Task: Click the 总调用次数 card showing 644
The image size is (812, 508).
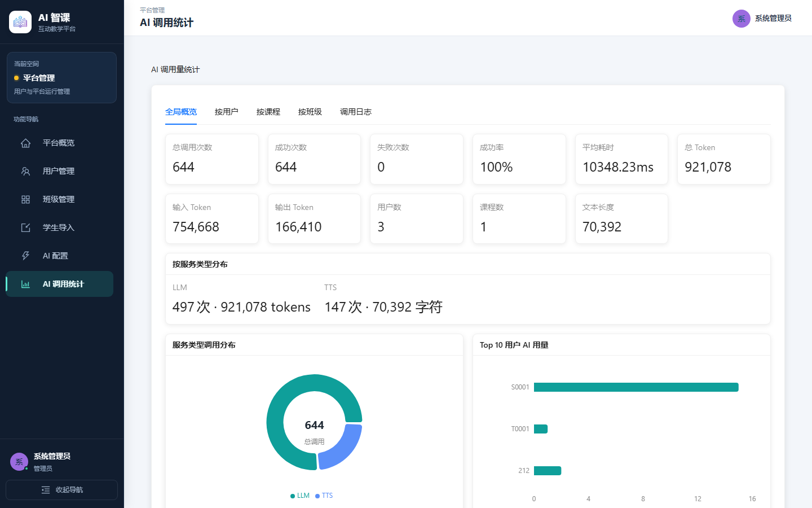Action: pyautogui.click(x=212, y=159)
